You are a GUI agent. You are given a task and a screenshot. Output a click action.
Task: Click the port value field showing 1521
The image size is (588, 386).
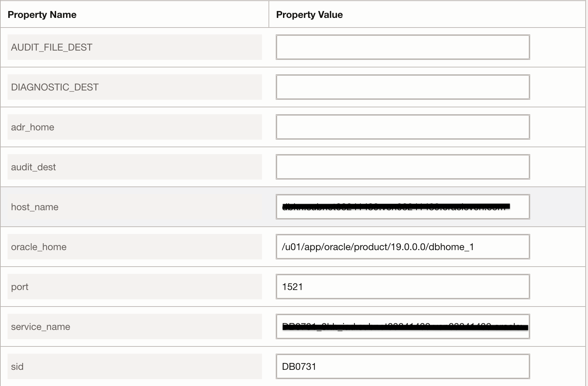(x=402, y=286)
